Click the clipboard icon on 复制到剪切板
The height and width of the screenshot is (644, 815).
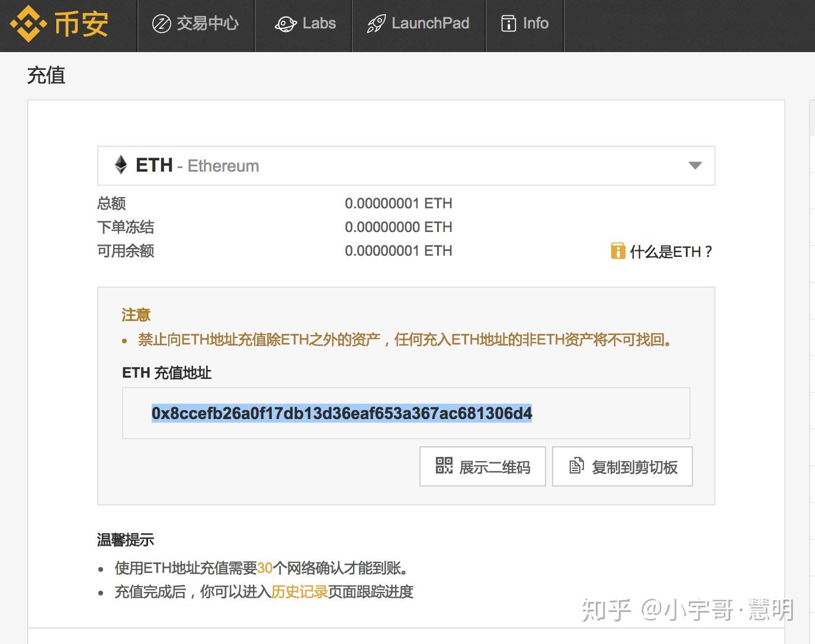tap(576, 466)
